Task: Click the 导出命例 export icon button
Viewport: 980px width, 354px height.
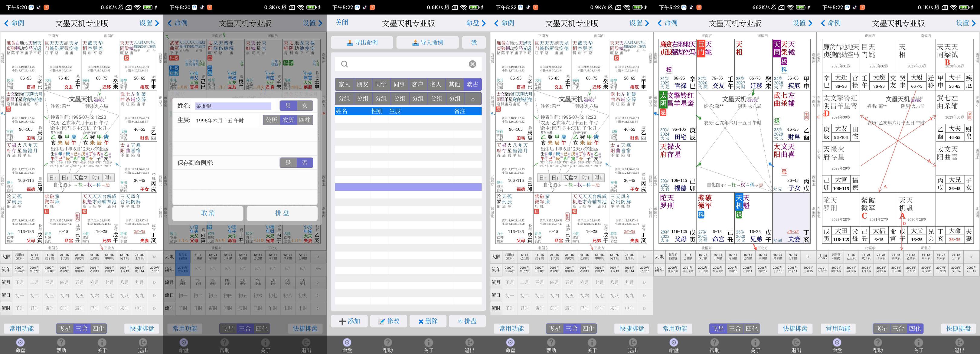Action: point(362,43)
